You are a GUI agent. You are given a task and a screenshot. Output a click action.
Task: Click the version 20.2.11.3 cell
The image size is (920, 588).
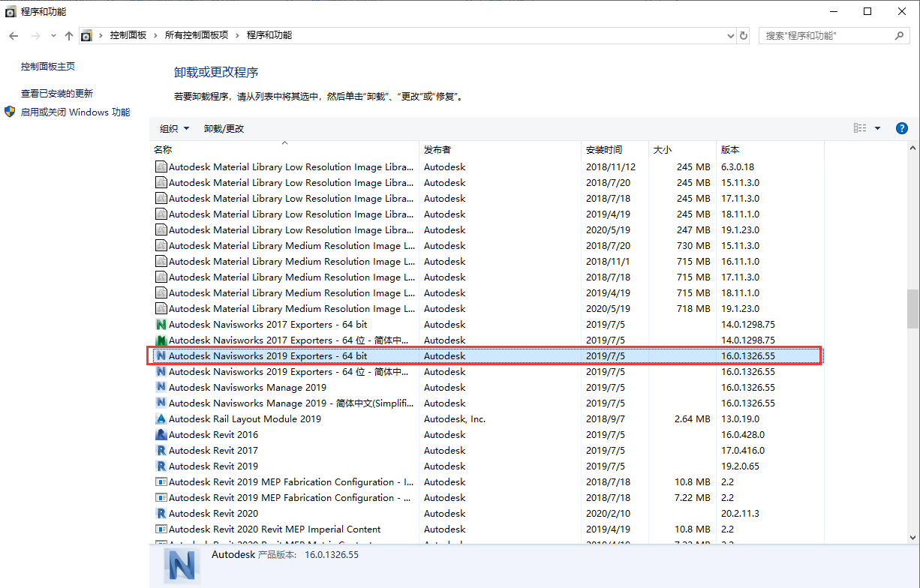[740, 514]
